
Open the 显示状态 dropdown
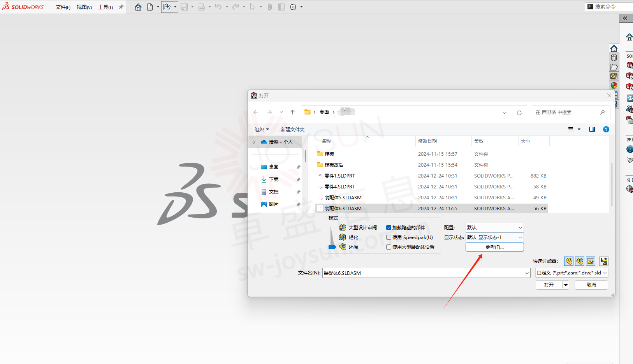click(494, 237)
